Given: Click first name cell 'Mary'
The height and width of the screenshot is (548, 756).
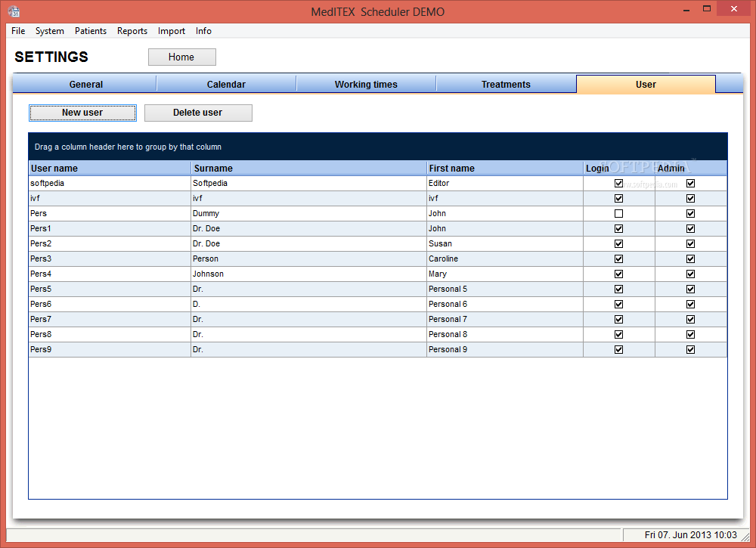Looking at the screenshot, I should [x=505, y=274].
